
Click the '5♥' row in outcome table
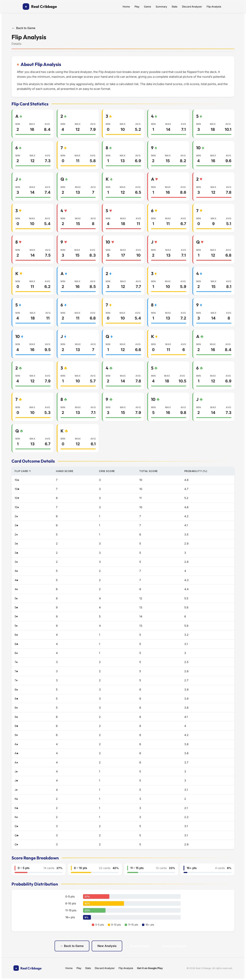click(123, 616)
